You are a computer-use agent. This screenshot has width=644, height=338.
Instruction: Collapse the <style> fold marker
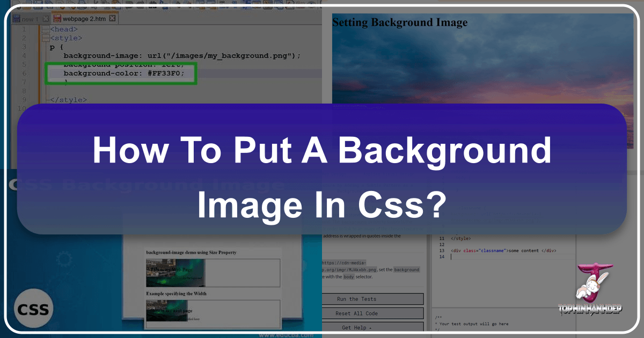46,38
